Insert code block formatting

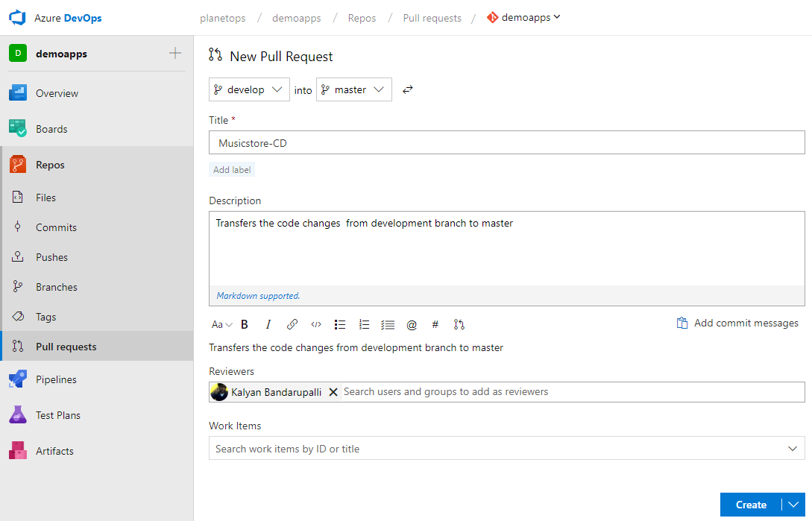coord(316,325)
